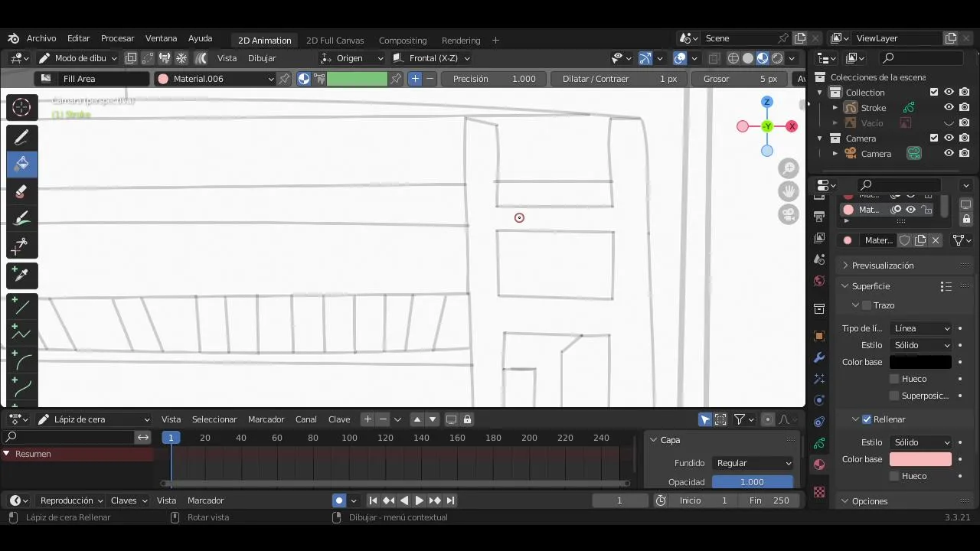The image size is (980, 551).
Task: Open the Procesar menu
Action: (117, 38)
